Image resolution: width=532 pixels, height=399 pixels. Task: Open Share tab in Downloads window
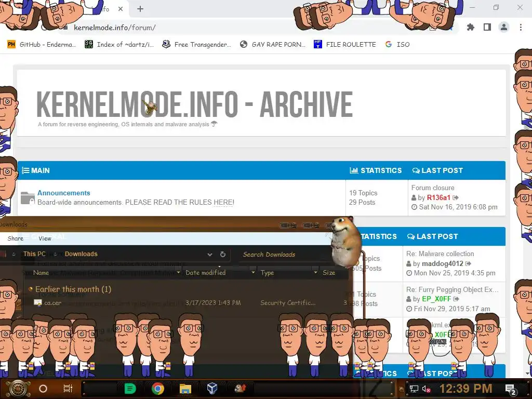coord(15,238)
